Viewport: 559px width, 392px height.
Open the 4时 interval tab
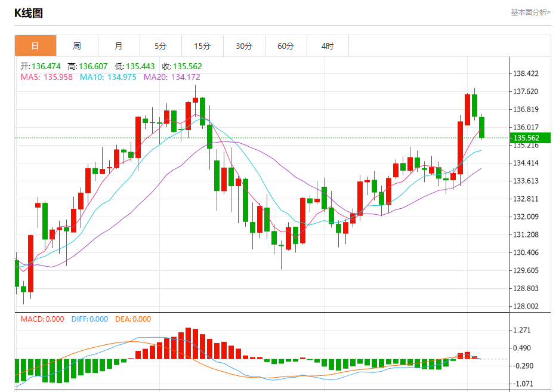coord(328,46)
